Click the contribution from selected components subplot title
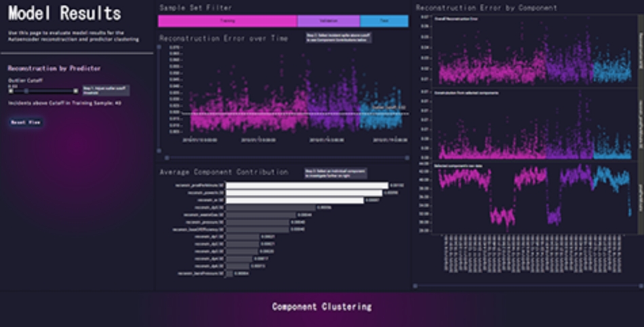Image resolution: width=644 pixels, height=327 pixels. [466, 93]
